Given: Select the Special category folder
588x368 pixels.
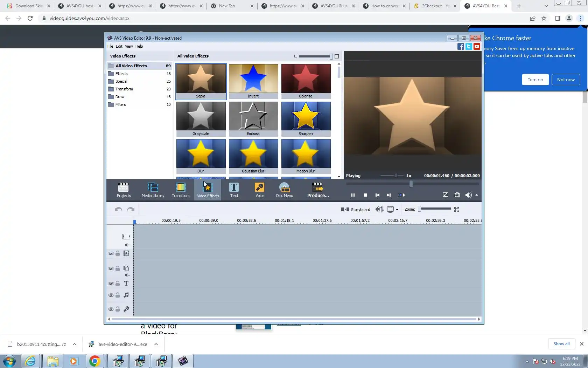Looking at the screenshot, I should pyautogui.click(x=140, y=81).
